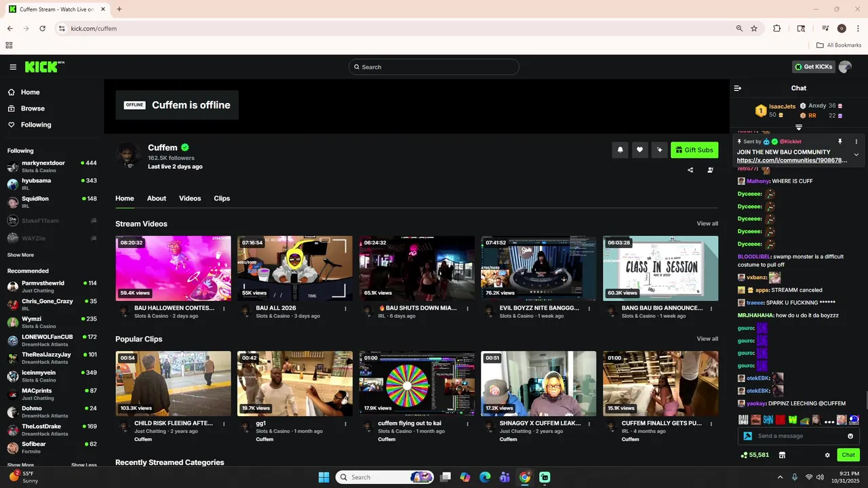This screenshot has width=868, height=488.
Task: Open the emoji picker in chat input
Action: coord(850,436)
